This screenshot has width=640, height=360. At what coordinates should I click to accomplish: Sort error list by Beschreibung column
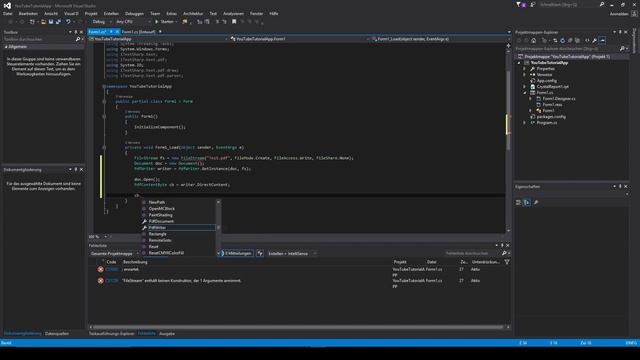point(135,262)
